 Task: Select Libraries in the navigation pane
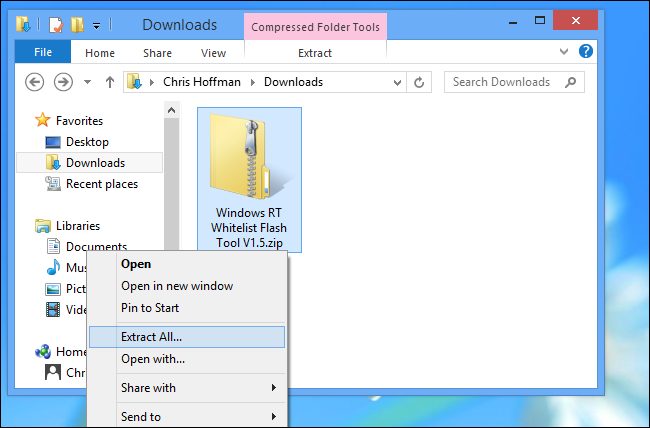78,226
